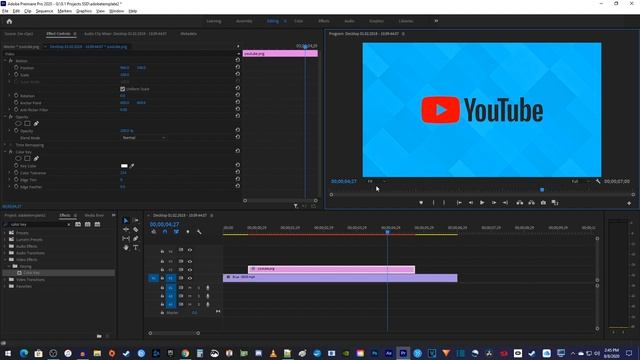Export frame with camera icon
Viewport: 640px width, 360px height.
[543, 203]
